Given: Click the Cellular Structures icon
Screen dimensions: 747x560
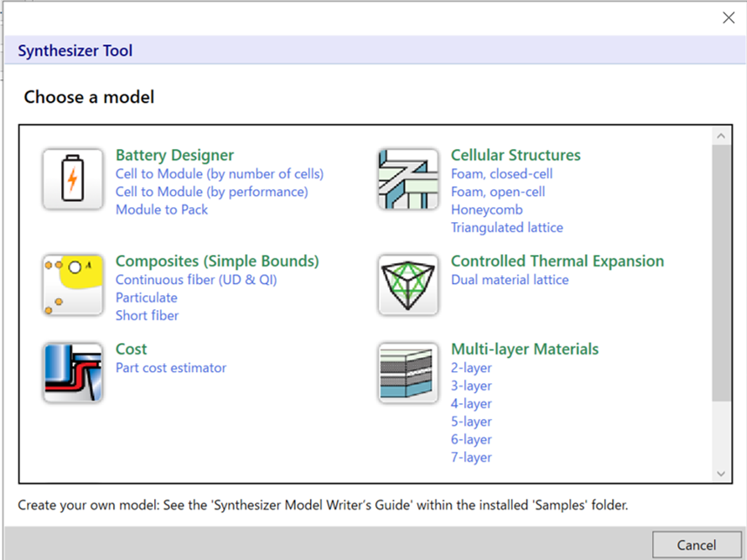Looking at the screenshot, I should point(408,179).
